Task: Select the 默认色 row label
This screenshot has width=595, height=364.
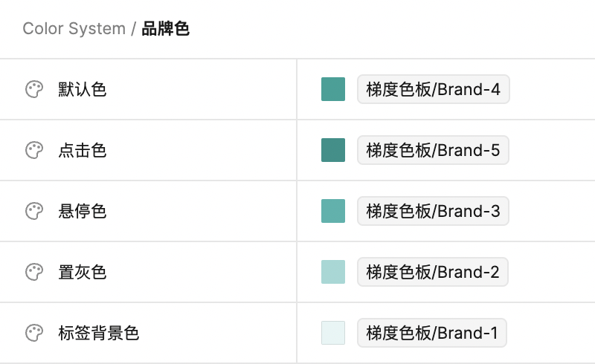Action: pyautogui.click(x=83, y=90)
